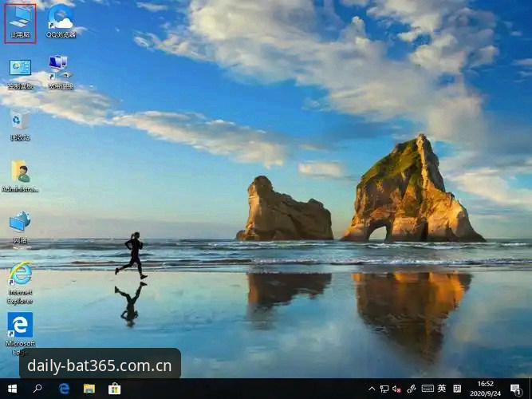Select the Control Panel desktop icon
The width and height of the screenshot is (532, 399).
pyautogui.click(x=21, y=74)
